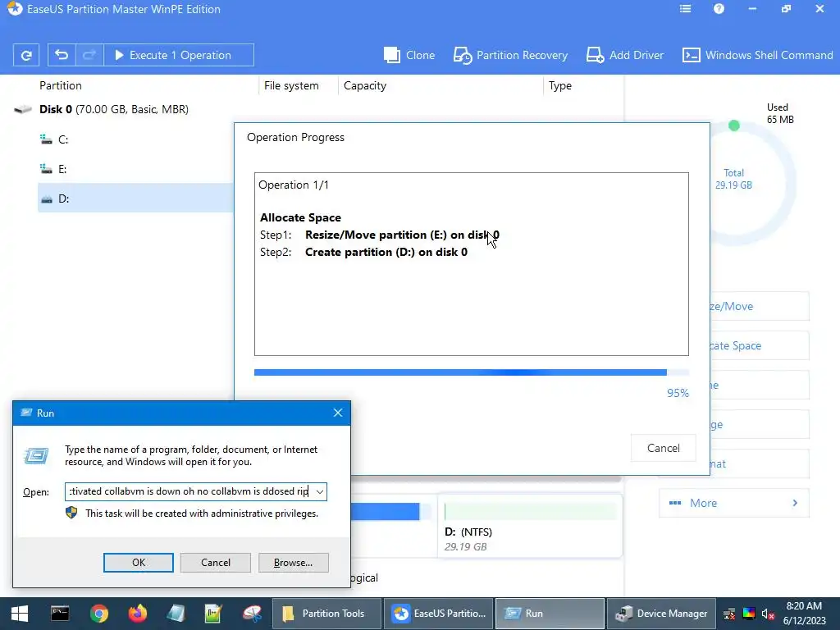Select Add Driver
This screenshot has width=840, height=630.
tap(624, 55)
